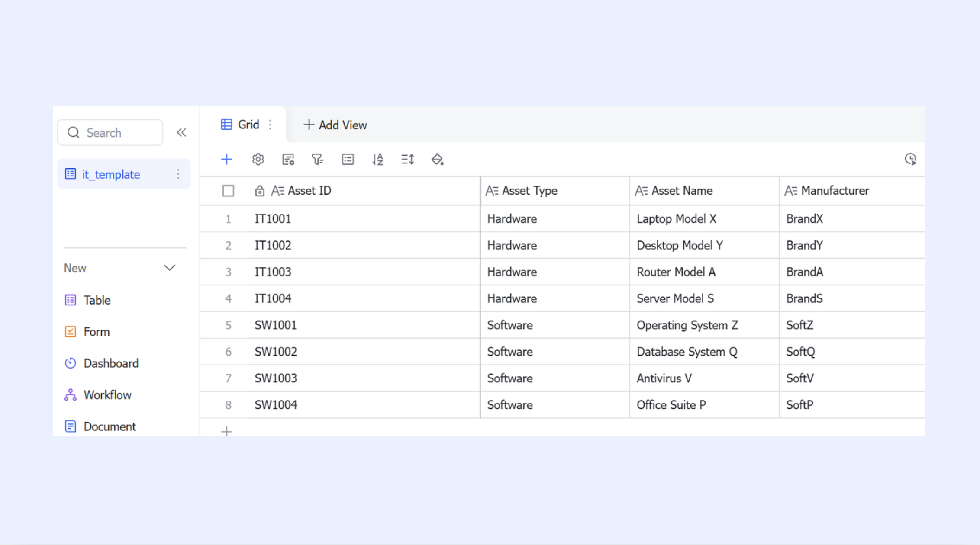Click the blue plus add record icon

(x=226, y=160)
